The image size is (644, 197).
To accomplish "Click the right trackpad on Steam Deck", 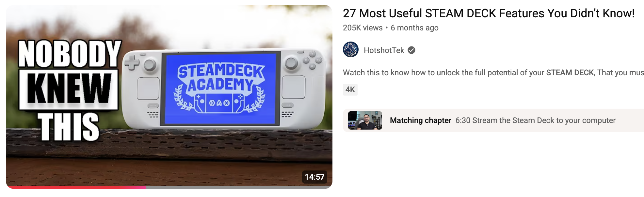I will (293, 87).
